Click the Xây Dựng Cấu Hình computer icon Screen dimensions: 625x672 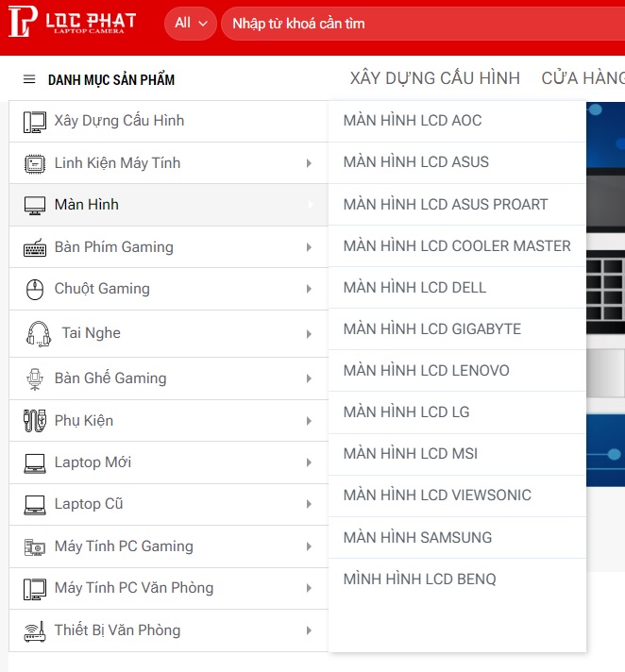point(35,122)
